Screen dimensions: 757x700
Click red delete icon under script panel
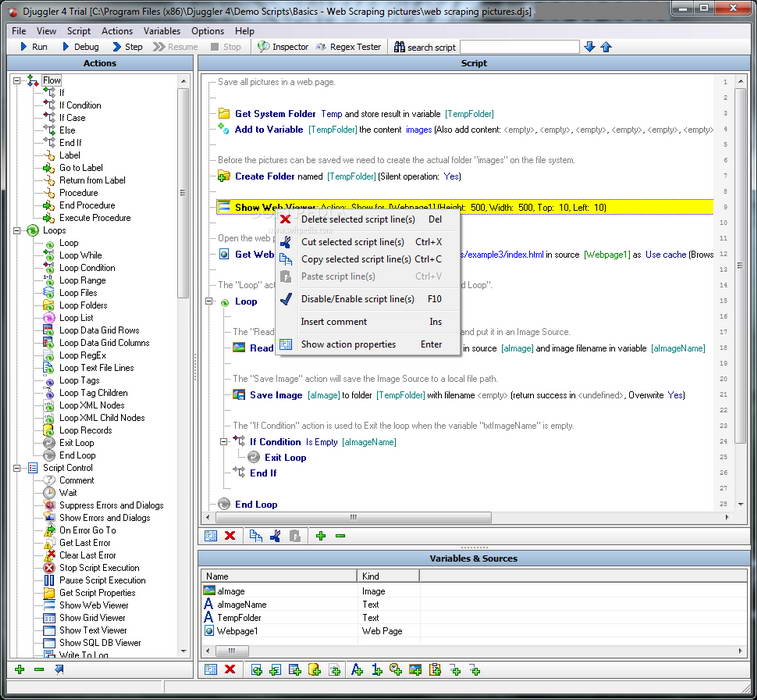coord(230,536)
